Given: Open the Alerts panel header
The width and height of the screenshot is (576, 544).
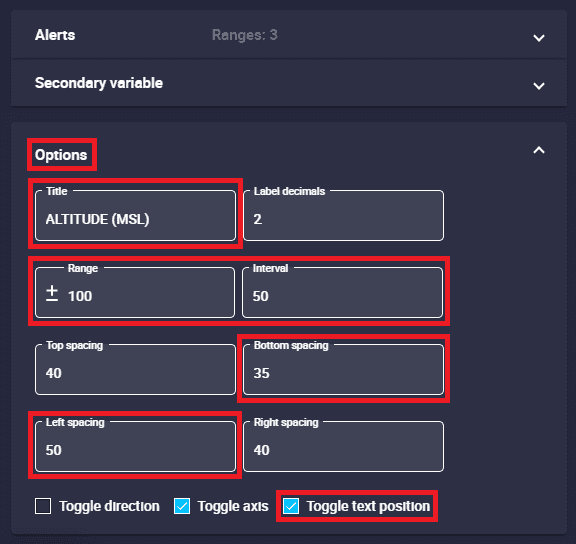Looking at the screenshot, I should click(289, 35).
